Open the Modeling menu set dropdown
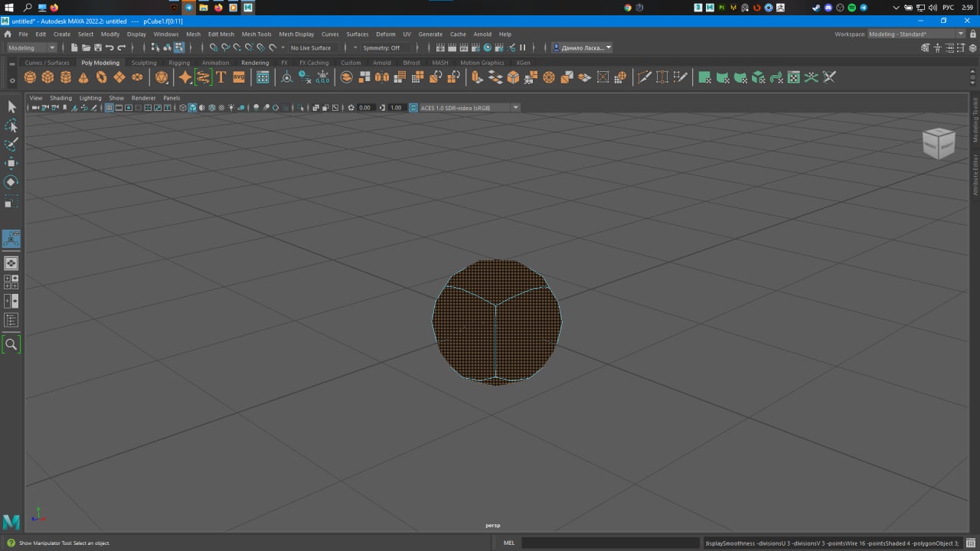Viewport: 980px width, 551px height. pos(31,47)
